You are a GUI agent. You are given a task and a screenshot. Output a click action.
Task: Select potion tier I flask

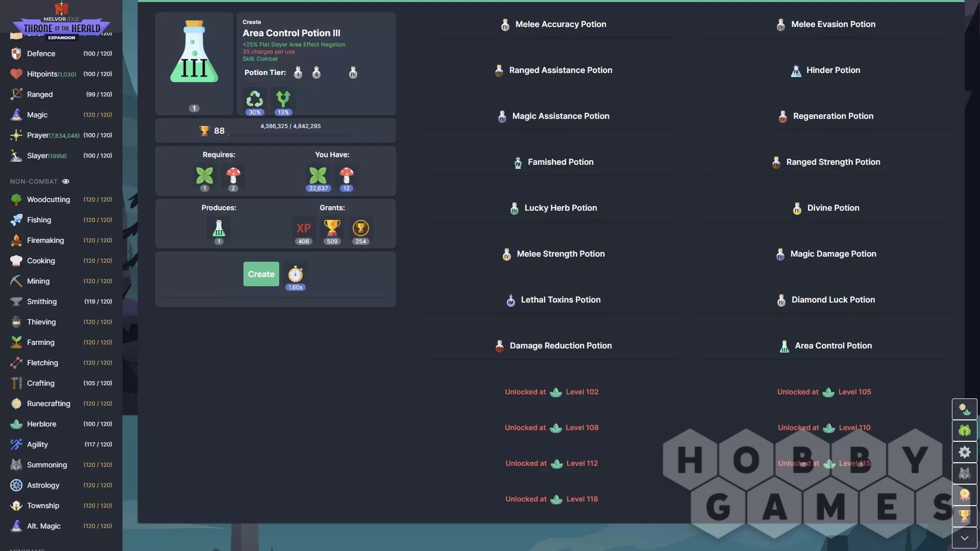(298, 73)
